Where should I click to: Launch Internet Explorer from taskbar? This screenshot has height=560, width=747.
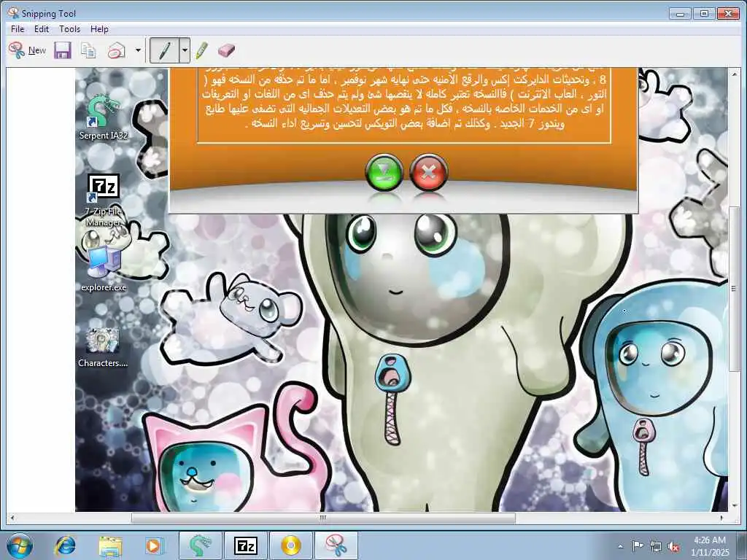[65, 545]
